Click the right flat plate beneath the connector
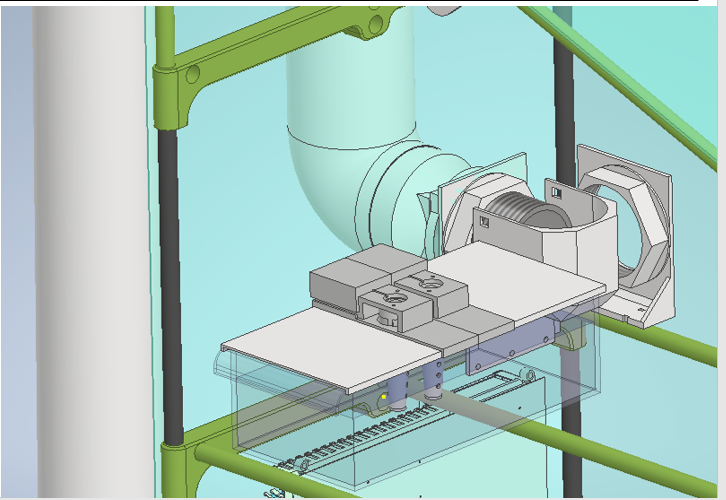726x500 pixels. coord(520,280)
